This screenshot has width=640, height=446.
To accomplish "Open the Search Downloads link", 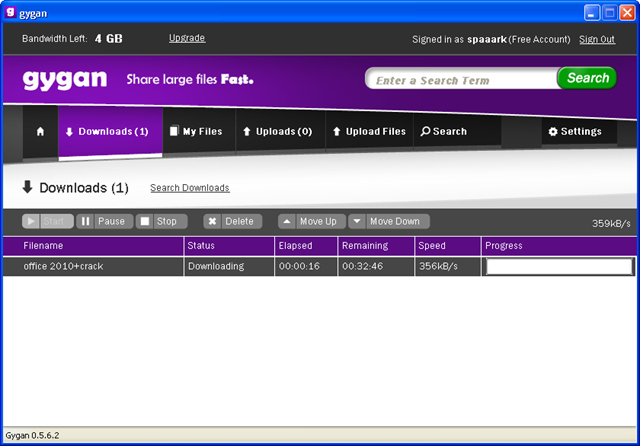I will [x=190, y=188].
